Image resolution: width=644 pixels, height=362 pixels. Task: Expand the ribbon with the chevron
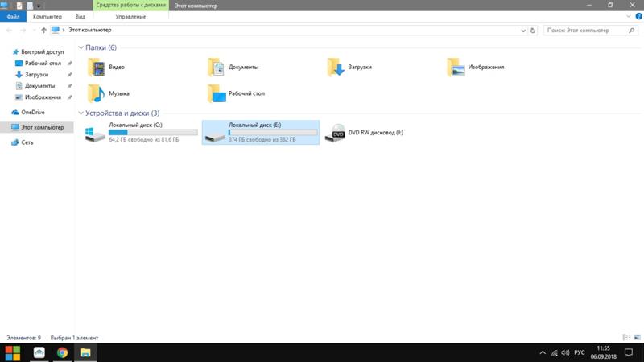click(629, 16)
